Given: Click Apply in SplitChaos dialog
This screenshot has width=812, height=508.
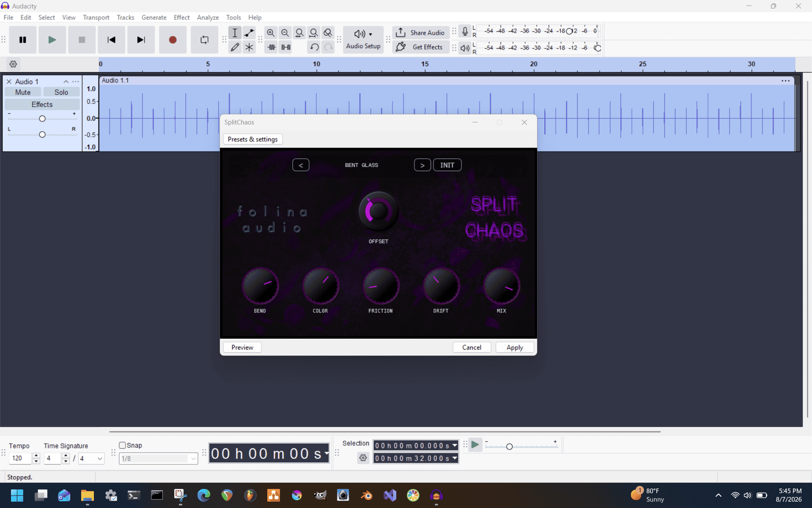Looking at the screenshot, I should (515, 348).
